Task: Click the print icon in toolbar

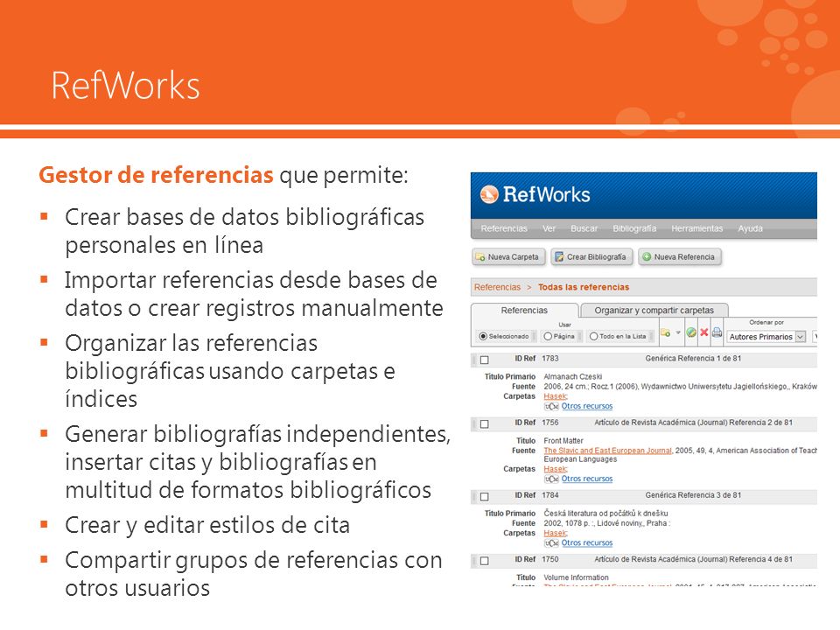Action: 717,332
